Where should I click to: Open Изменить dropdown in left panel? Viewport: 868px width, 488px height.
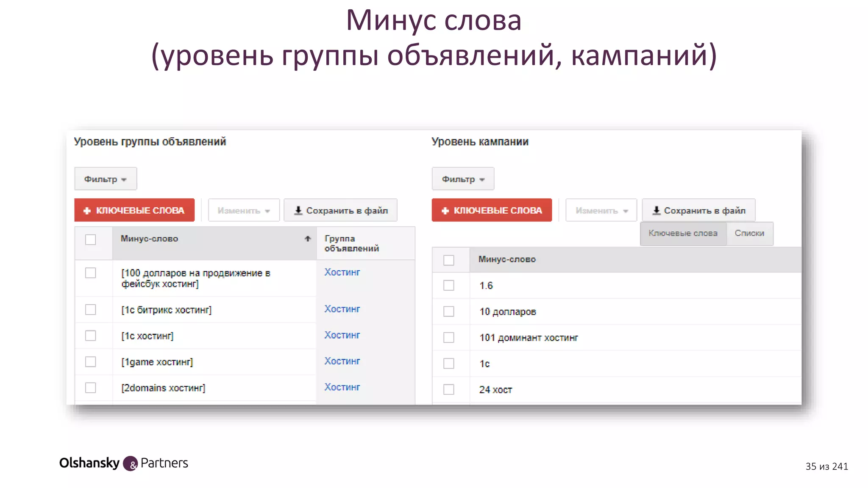tap(244, 210)
